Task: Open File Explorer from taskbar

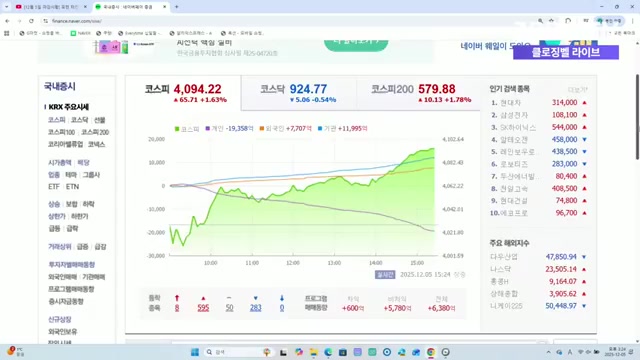Action: (313, 352)
